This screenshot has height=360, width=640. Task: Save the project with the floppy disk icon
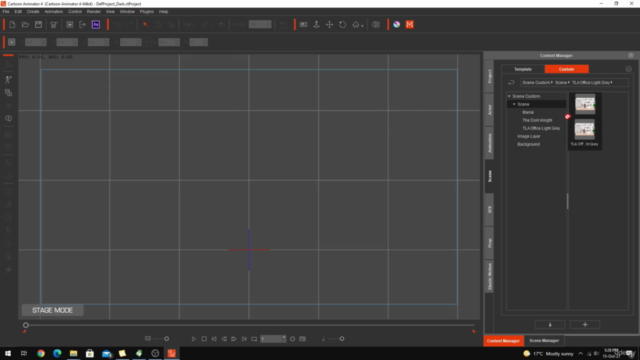[38, 24]
